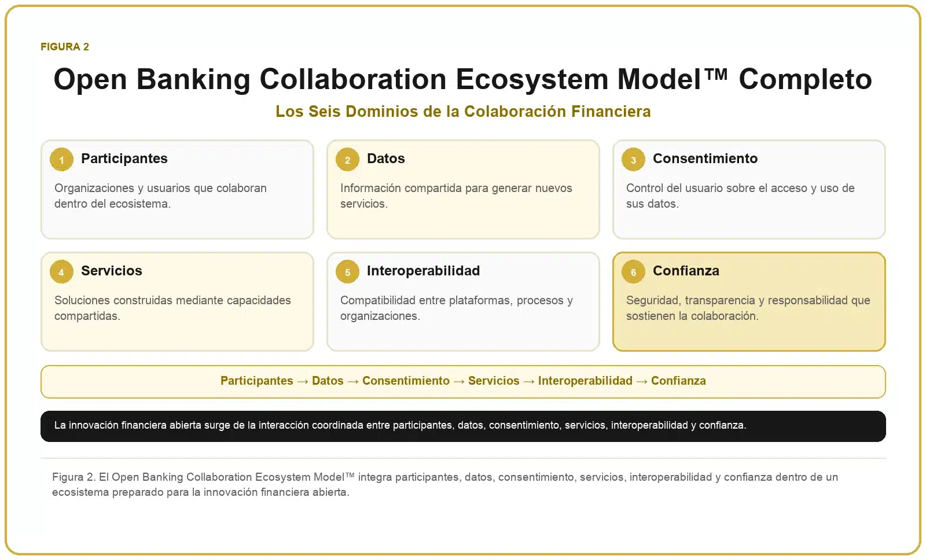
Task: Select the "Servicios" card heading
Action: point(112,271)
